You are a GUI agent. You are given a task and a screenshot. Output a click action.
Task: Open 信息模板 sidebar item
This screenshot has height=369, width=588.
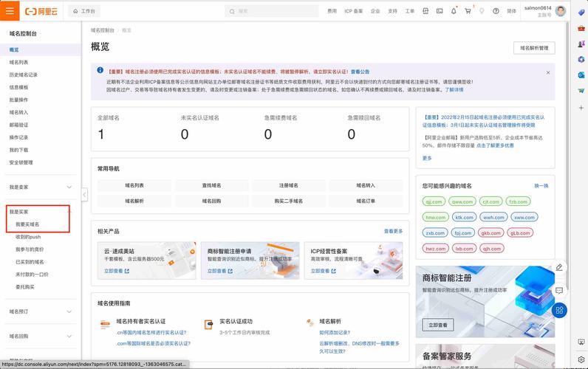tap(18, 87)
